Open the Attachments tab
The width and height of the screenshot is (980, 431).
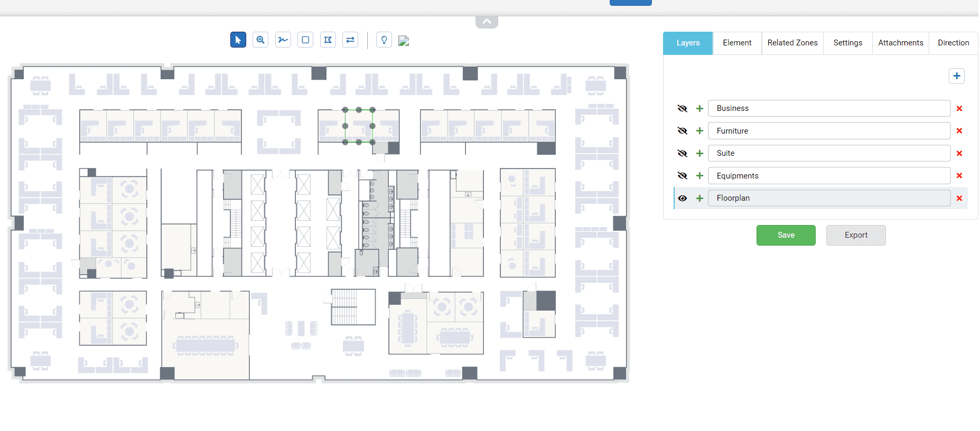coord(901,43)
